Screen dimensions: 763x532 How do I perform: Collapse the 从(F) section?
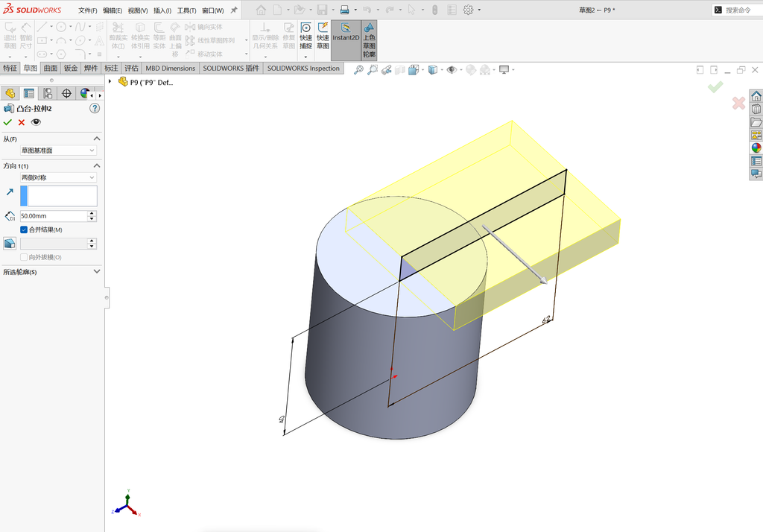(x=97, y=139)
